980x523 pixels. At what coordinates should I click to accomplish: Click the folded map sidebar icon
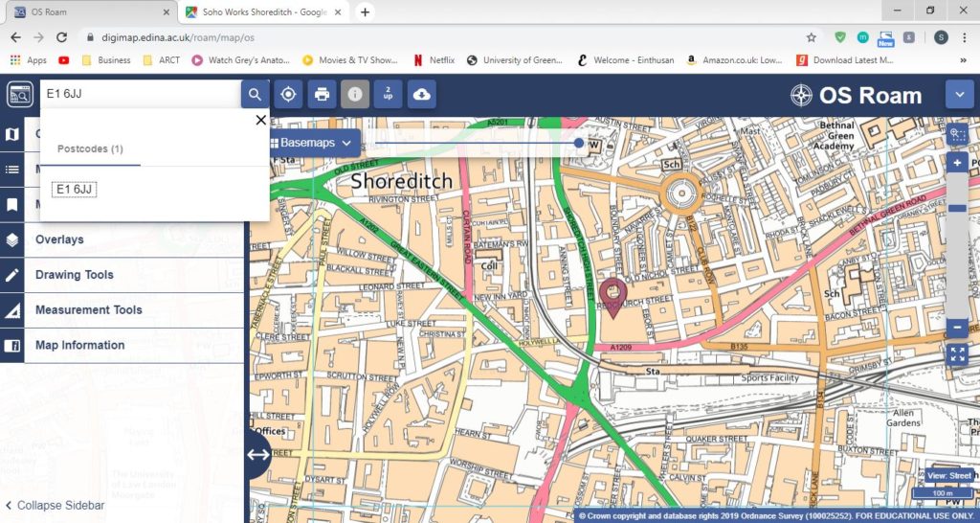(x=11, y=134)
